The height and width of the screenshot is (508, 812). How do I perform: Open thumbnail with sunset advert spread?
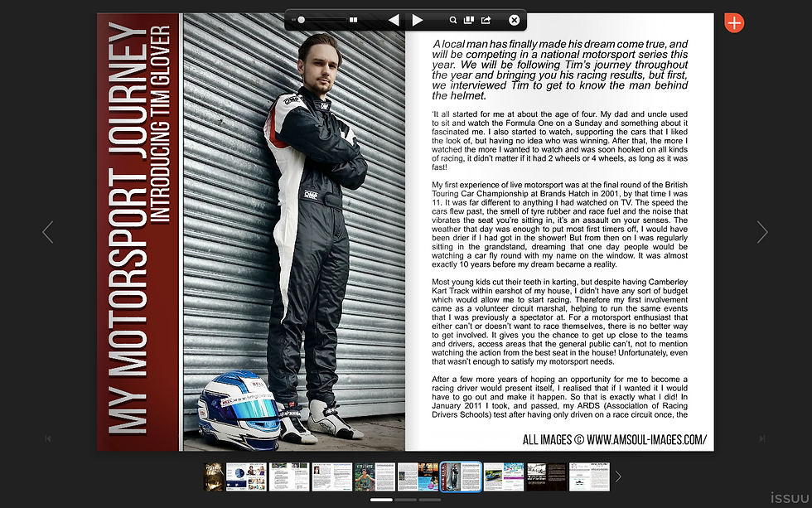pyautogui.click(x=418, y=477)
